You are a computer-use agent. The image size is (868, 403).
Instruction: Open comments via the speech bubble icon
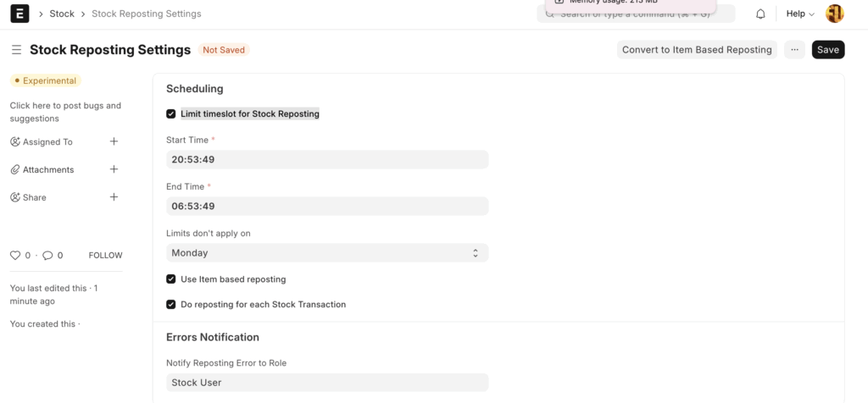click(47, 255)
